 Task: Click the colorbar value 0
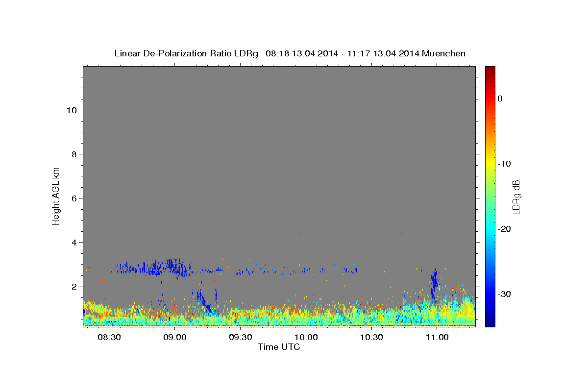(500, 98)
